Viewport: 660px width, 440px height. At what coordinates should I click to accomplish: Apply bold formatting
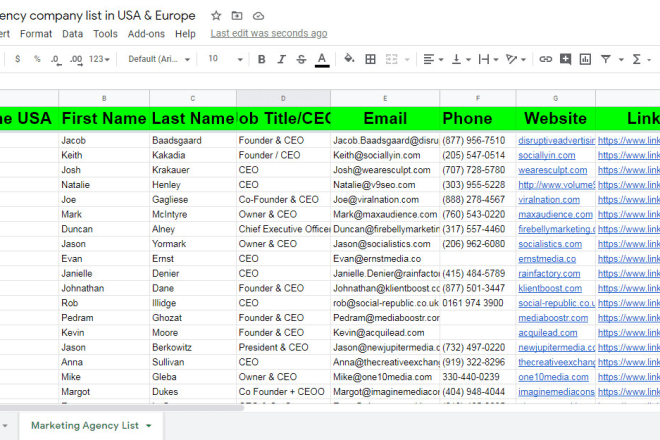(261, 59)
